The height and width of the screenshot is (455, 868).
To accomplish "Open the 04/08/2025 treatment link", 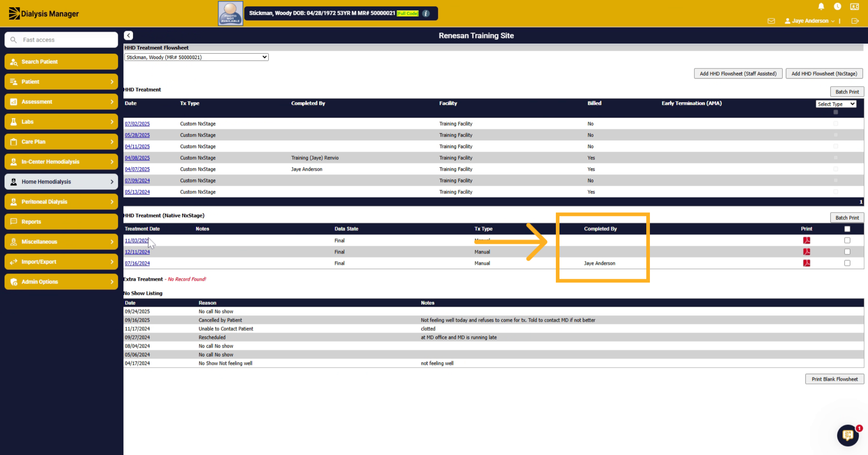I will pos(137,158).
